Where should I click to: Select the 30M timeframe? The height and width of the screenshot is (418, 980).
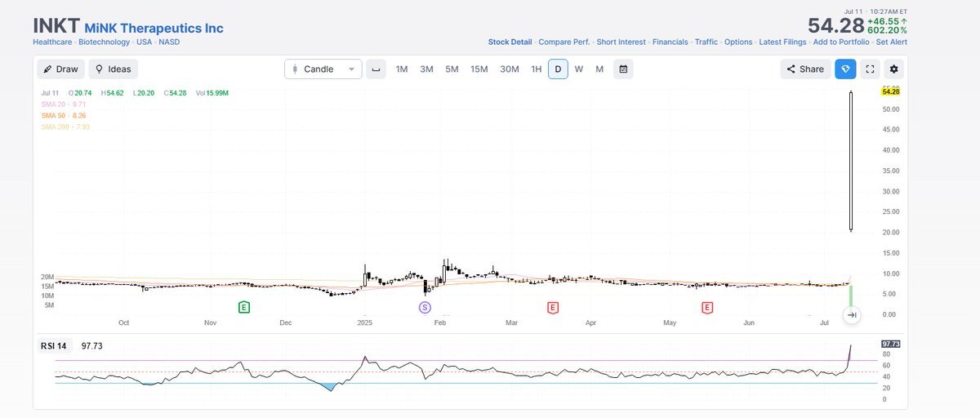coord(510,69)
